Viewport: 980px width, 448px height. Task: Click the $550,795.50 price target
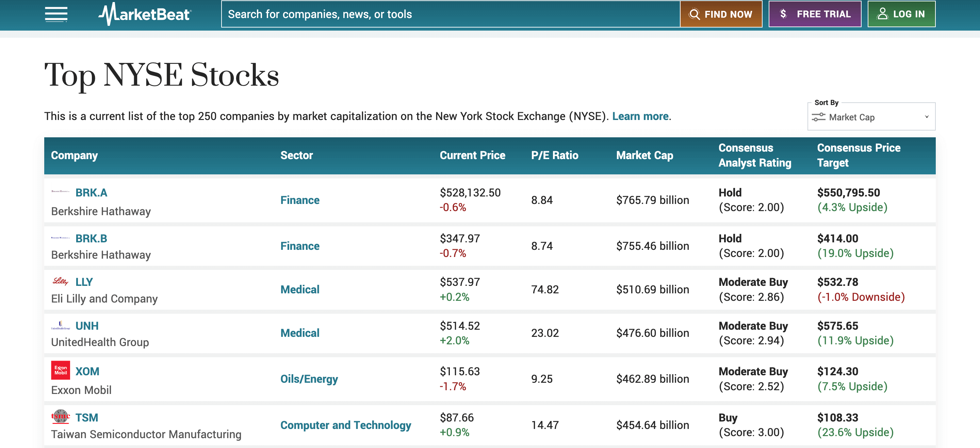pos(849,193)
